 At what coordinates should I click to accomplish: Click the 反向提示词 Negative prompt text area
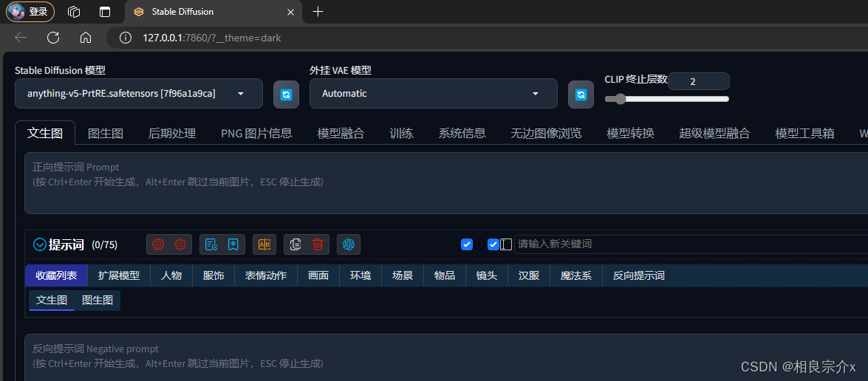pos(446,357)
